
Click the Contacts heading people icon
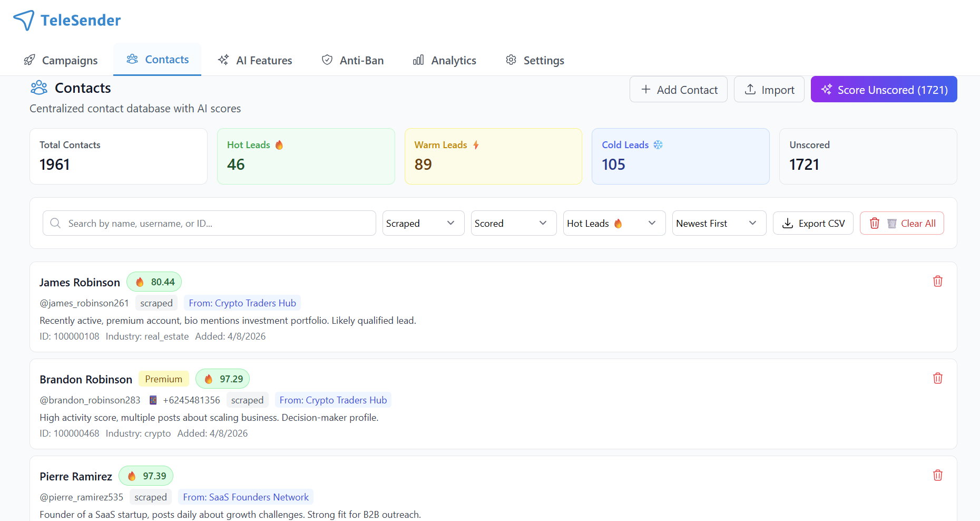[39, 88]
